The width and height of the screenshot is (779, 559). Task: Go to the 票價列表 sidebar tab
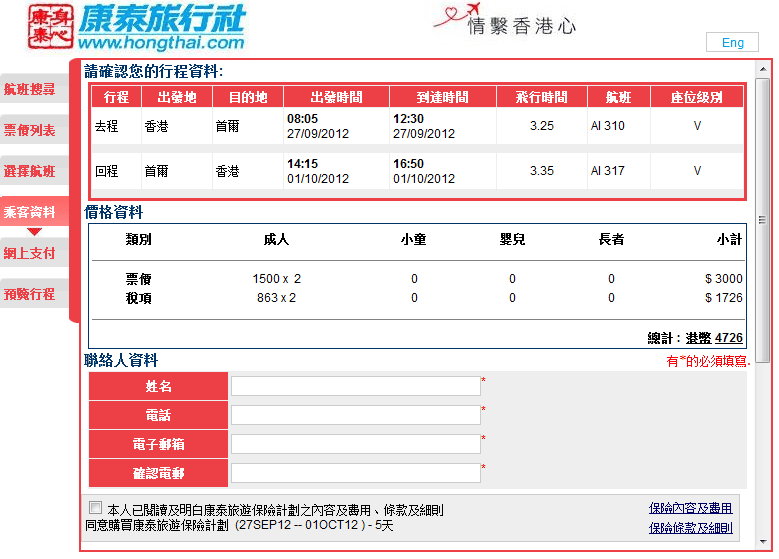[30, 130]
